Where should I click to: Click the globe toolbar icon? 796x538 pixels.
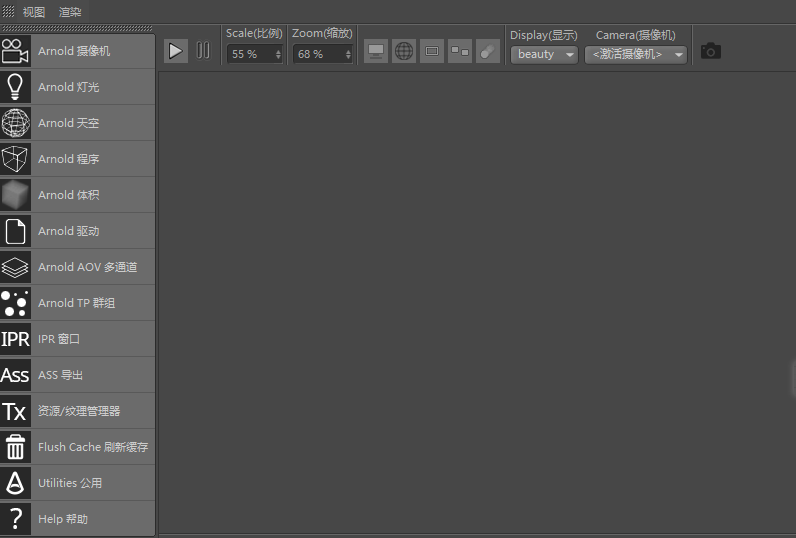pos(404,51)
